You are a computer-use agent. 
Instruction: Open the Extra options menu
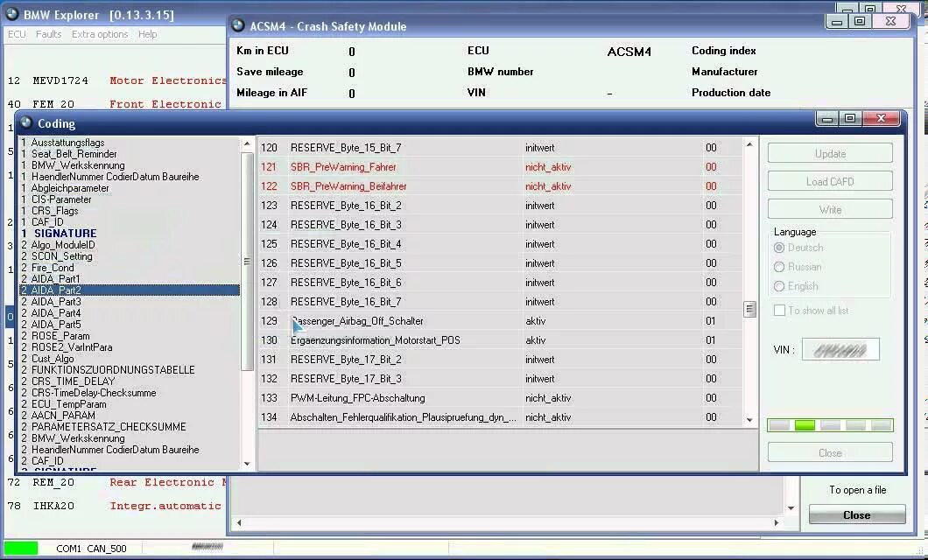[x=100, y=34]
